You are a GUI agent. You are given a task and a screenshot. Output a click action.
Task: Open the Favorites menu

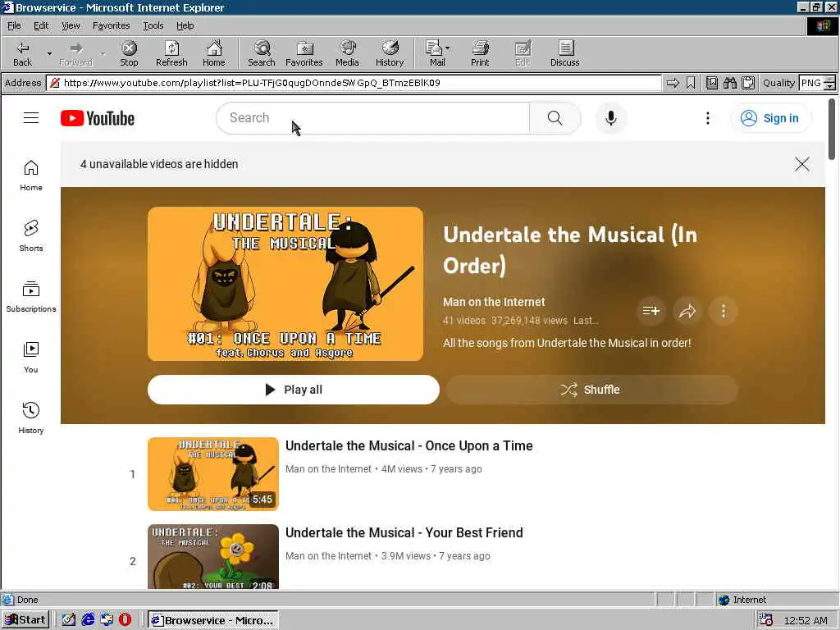coord(111,25)
